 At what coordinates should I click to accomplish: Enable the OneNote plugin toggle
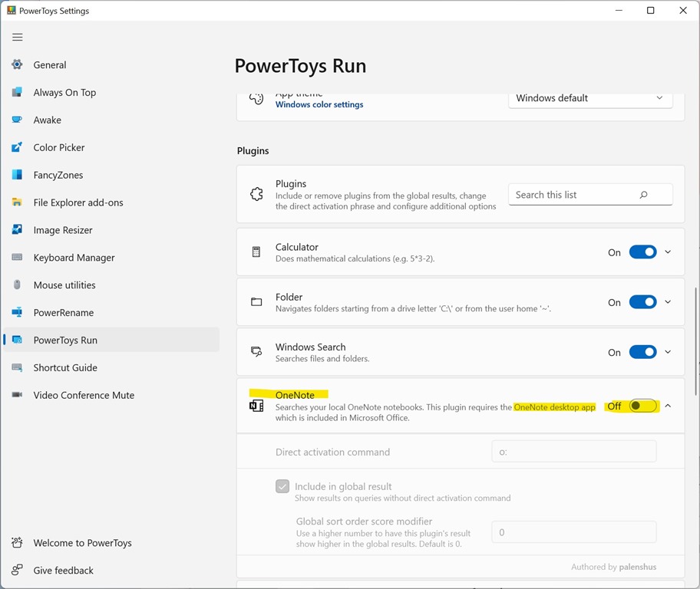pyautogui.click(x=642, y=406)
